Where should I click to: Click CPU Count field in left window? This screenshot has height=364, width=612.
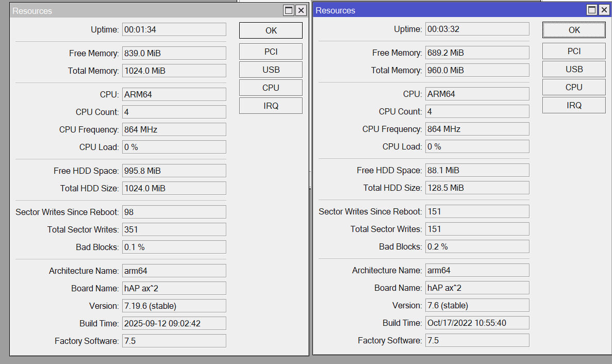coord(174,112)
